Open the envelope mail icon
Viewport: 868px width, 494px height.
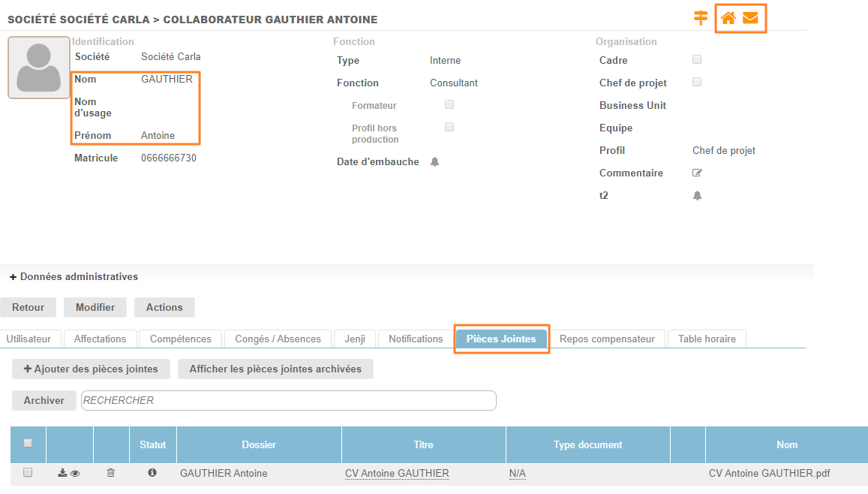750,18
